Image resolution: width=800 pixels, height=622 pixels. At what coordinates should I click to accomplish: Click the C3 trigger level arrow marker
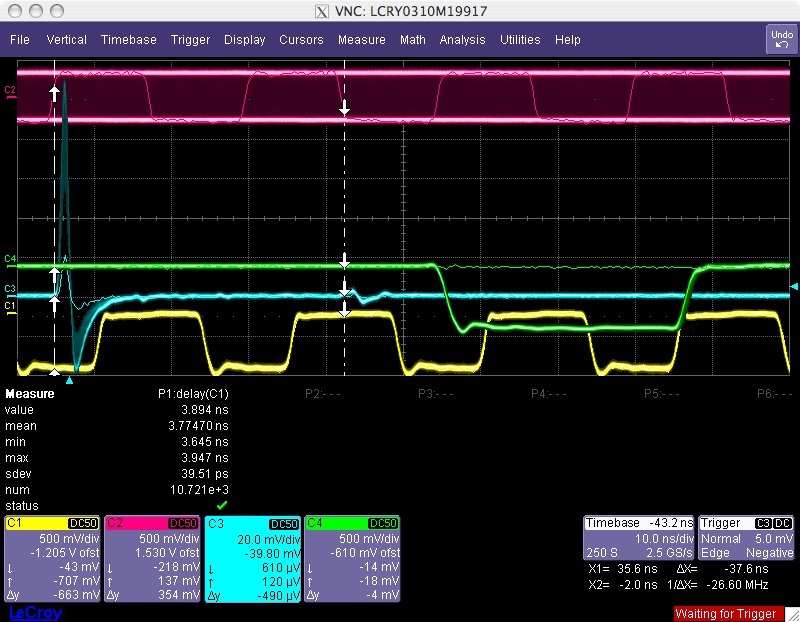coord(794,286)
